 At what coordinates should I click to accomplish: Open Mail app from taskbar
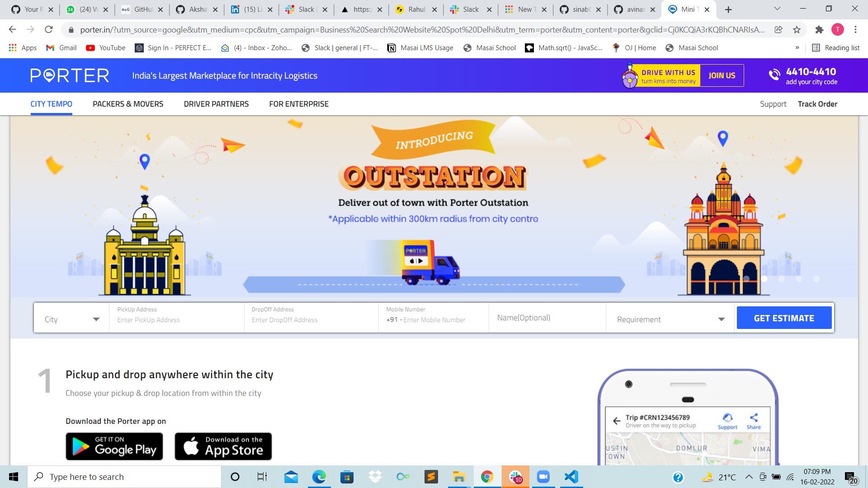click(291, 477)
